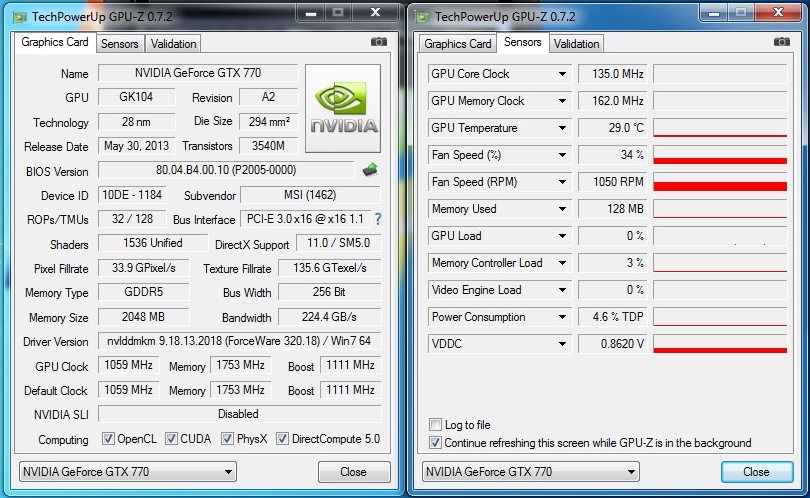Click the NVIDIA SLI Disabled field
810x498 pixels.
[x=239, y=414]
